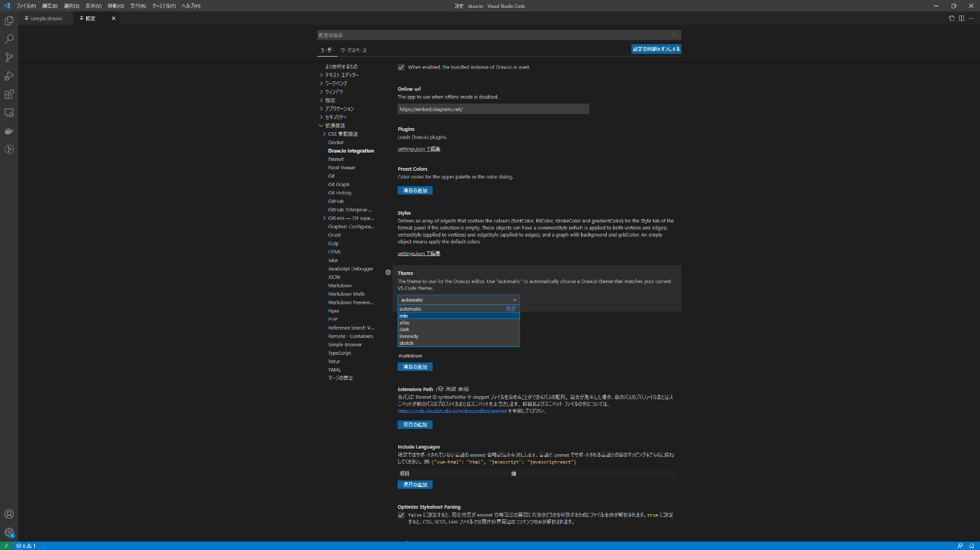The width and height of the screenshot is (980, 550).
Task: Open the Search view in activity bar
Action: pos(9,39)
